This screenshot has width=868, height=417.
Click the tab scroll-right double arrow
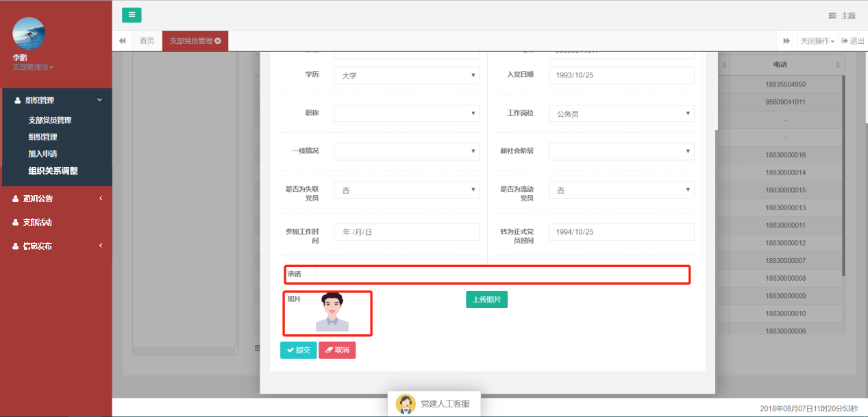click(x=786, y=41)
